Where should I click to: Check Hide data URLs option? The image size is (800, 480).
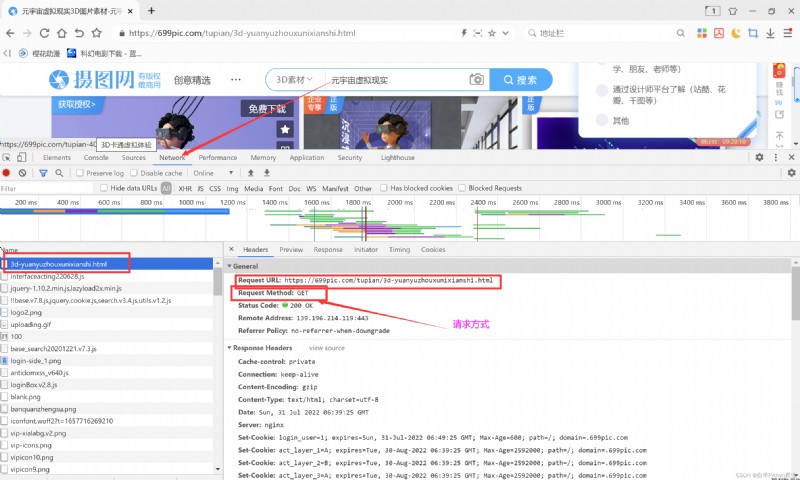[x=104, y=188]
